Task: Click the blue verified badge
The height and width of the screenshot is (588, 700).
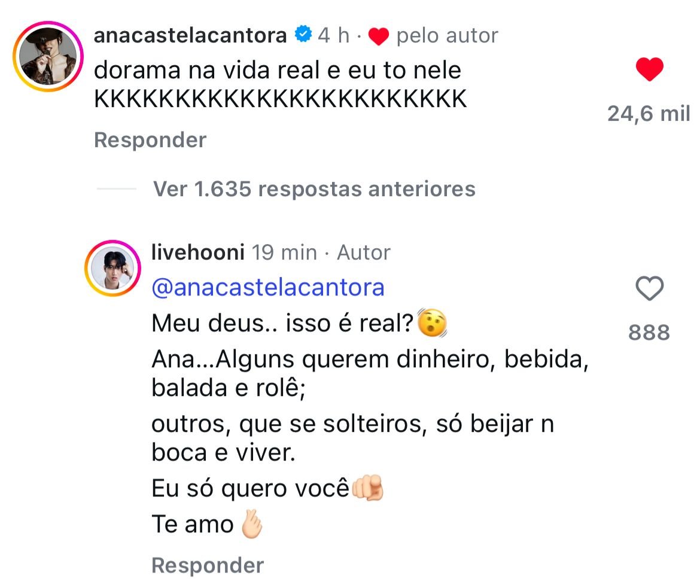Action: (304, 36)
